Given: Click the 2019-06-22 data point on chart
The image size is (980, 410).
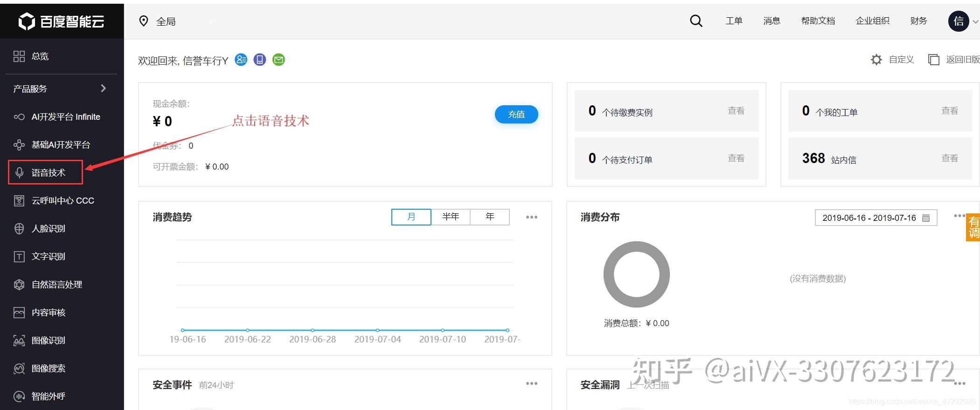Looking at the screenshot, I should tap(248, 330).
